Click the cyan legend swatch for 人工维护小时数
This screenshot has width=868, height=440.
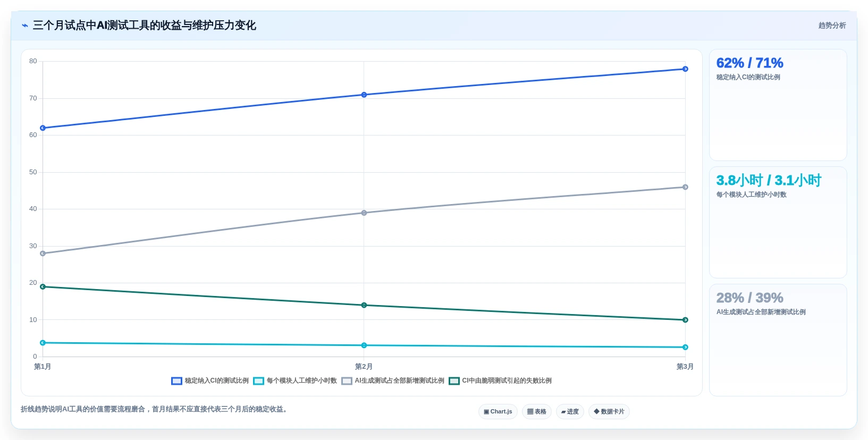[259, 381]
